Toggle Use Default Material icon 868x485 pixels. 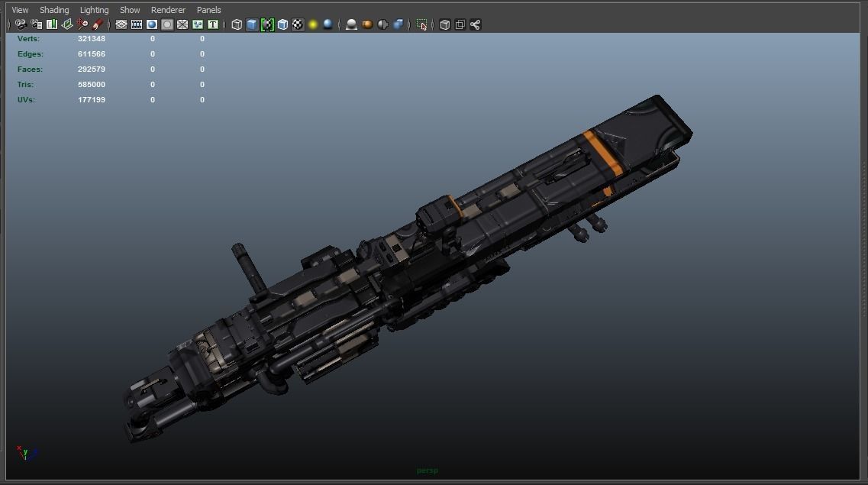pos(267,24)
